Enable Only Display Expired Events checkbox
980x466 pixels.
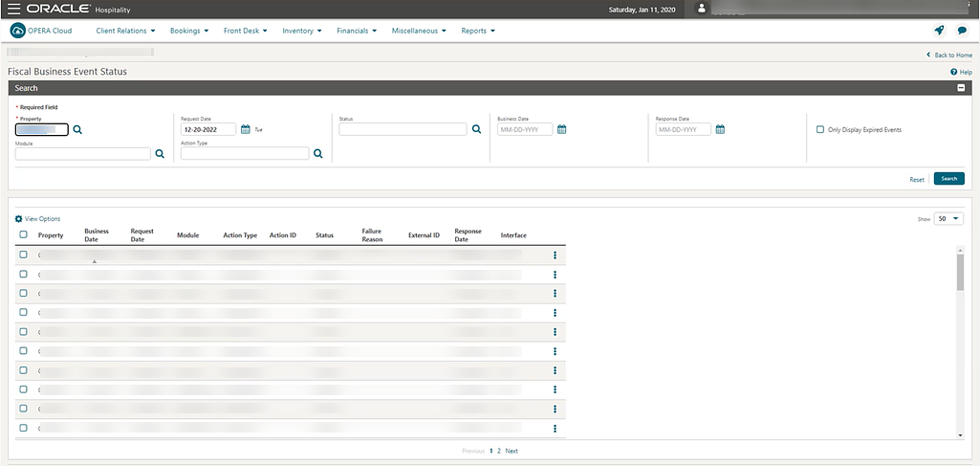[x=820, y=129]
